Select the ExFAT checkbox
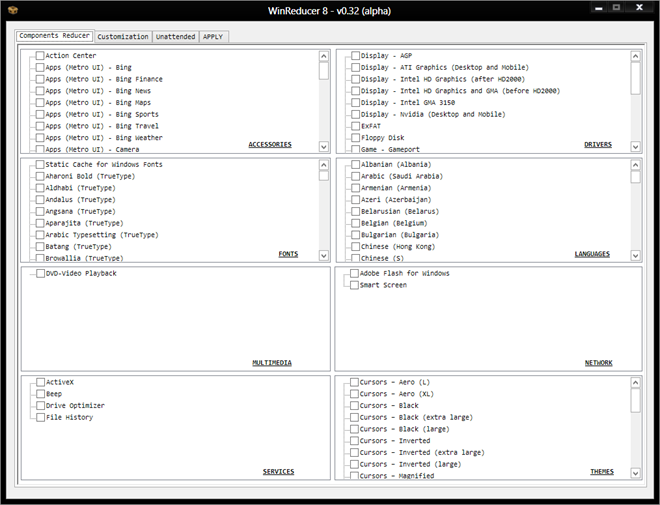Screen dimensions: 660x505 coord(356,126)
